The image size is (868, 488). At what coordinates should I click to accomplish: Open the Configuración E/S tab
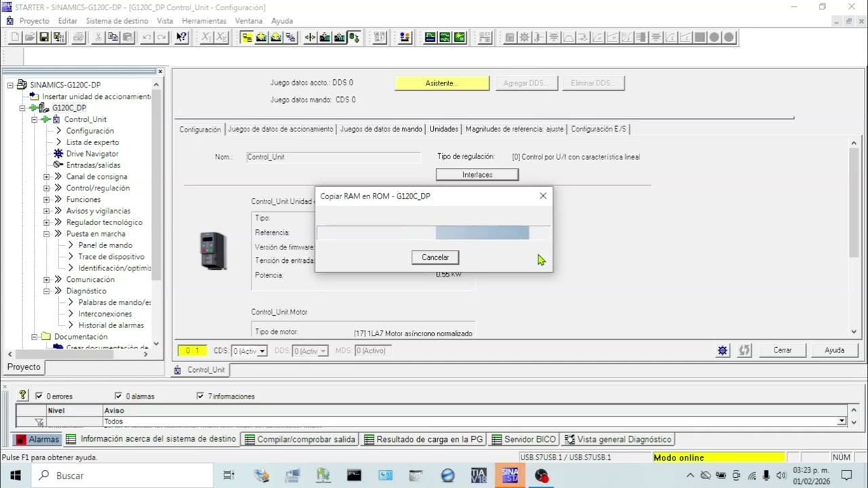click(599, 129)
